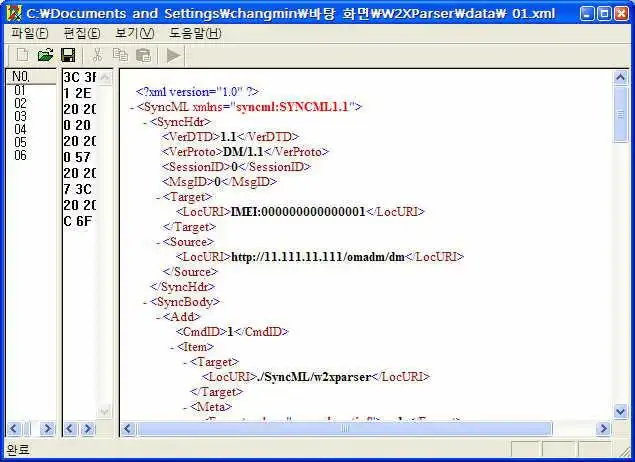Image resolution: width=635 pixels, height=462 pixels.
Task: Click the ./SyncML/w2xparser LocURI value
Action: pyautogui.click(x=314, y=377)
